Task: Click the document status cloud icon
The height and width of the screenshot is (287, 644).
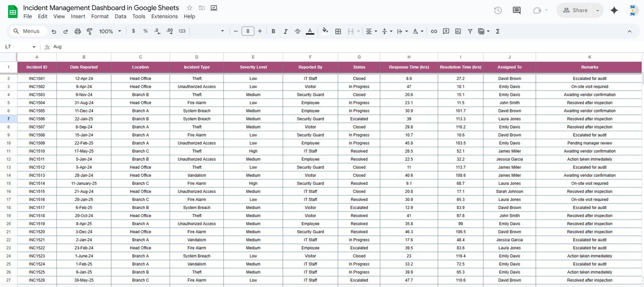Action: pos(214,8)
